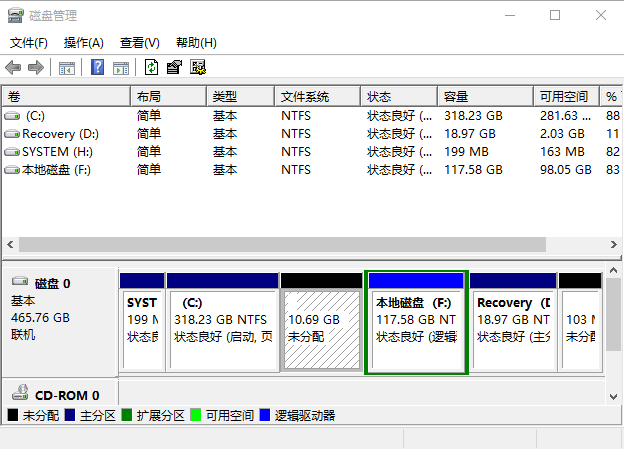
Task: Click the blue 逻辑驱动器 legend color swatch
Action: click(265, 414)
